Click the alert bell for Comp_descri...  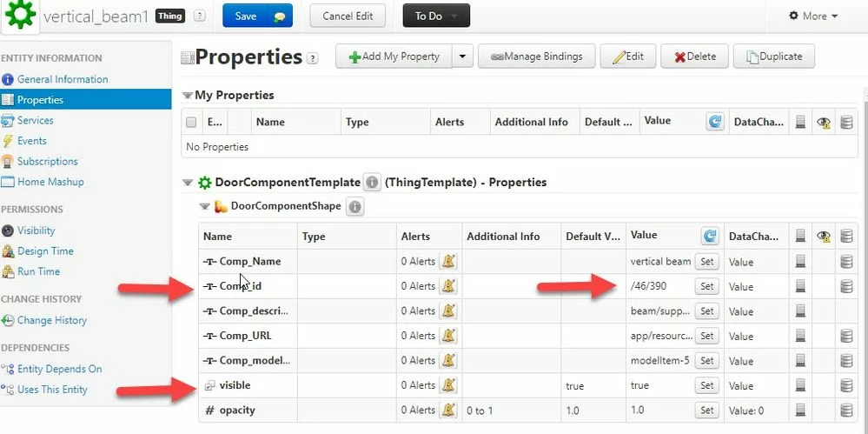coord(448,311)
